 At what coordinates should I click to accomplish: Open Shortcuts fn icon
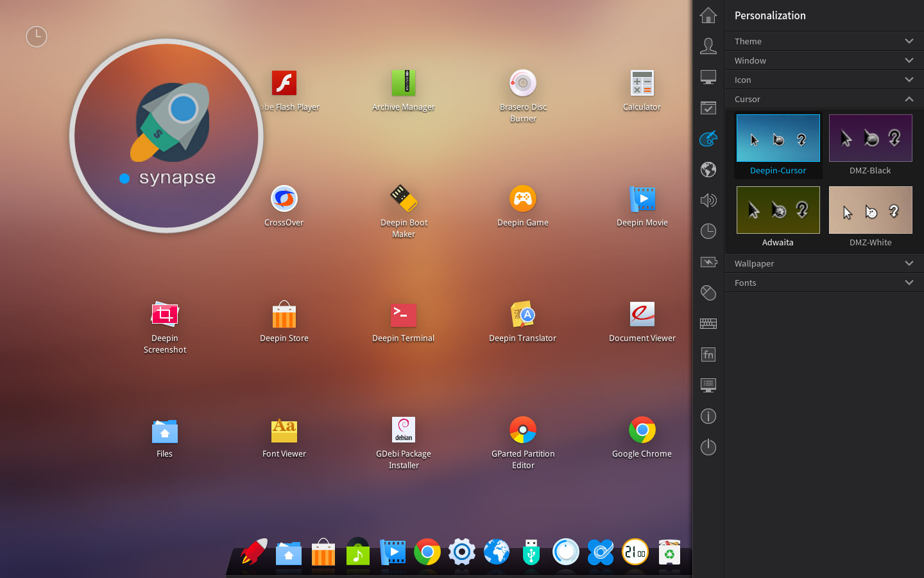pos(708,355)
